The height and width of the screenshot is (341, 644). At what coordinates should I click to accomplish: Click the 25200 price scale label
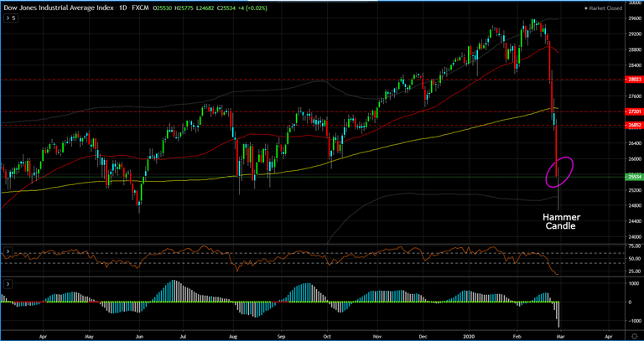(633, 190)
